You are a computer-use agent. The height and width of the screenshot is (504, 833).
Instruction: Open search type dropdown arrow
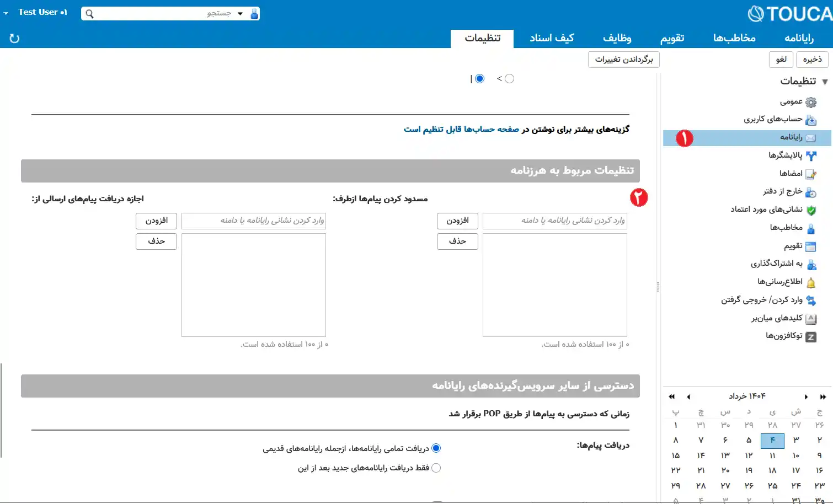240,14
